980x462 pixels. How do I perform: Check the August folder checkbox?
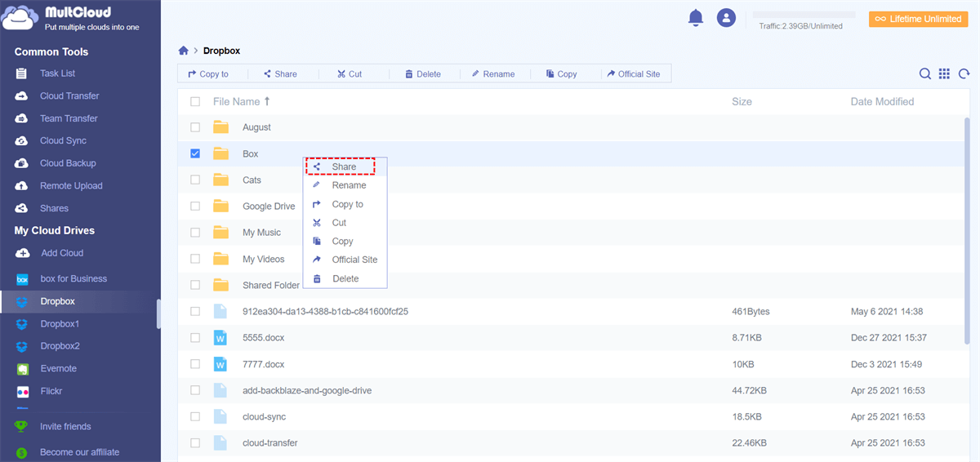pos(195,127)
